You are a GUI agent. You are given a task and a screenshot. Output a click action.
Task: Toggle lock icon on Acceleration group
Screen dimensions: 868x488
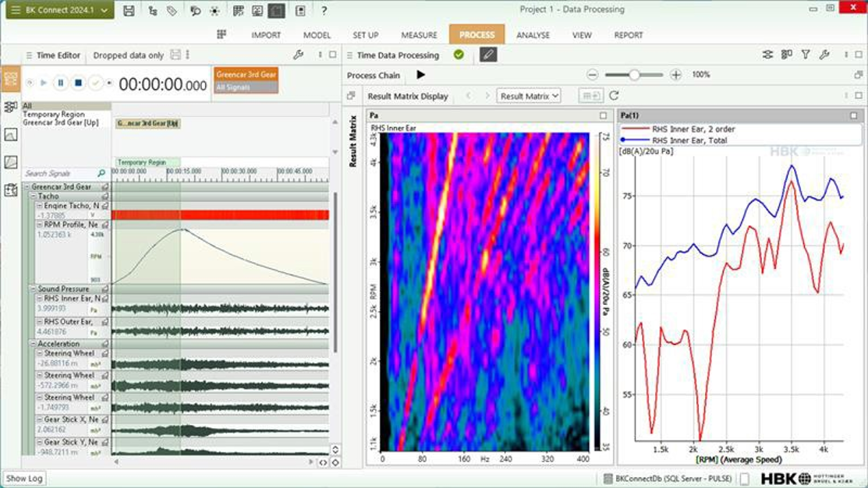click(x=105, y=344)
